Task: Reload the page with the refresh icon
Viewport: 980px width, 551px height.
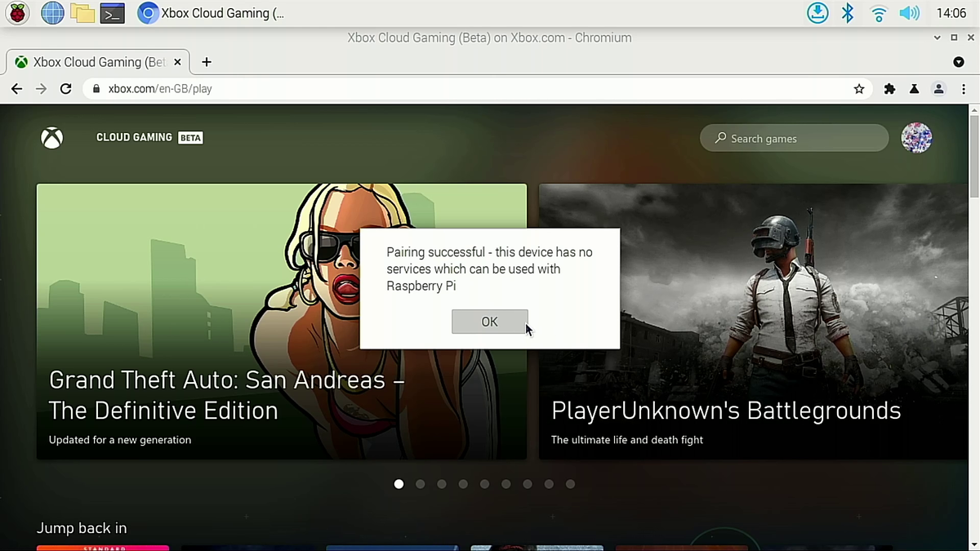Action: (65, 88)
